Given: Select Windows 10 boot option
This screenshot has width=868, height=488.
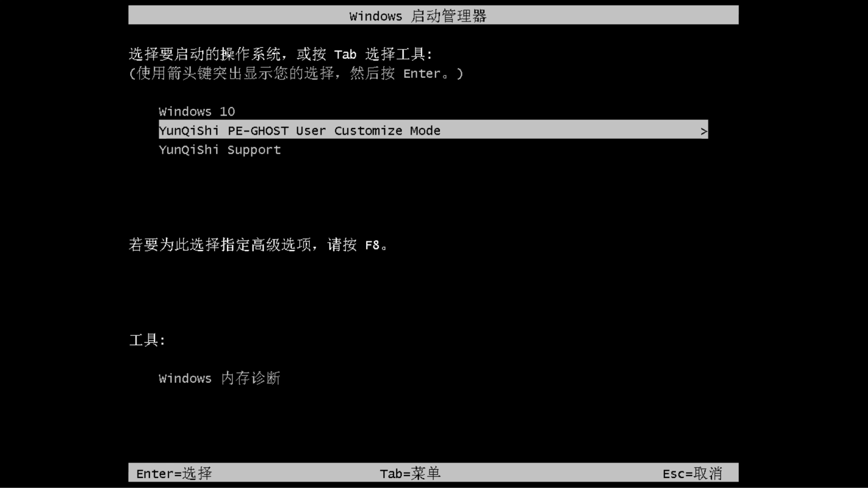Looking at the screenshot, I should [x=197, y=111].
